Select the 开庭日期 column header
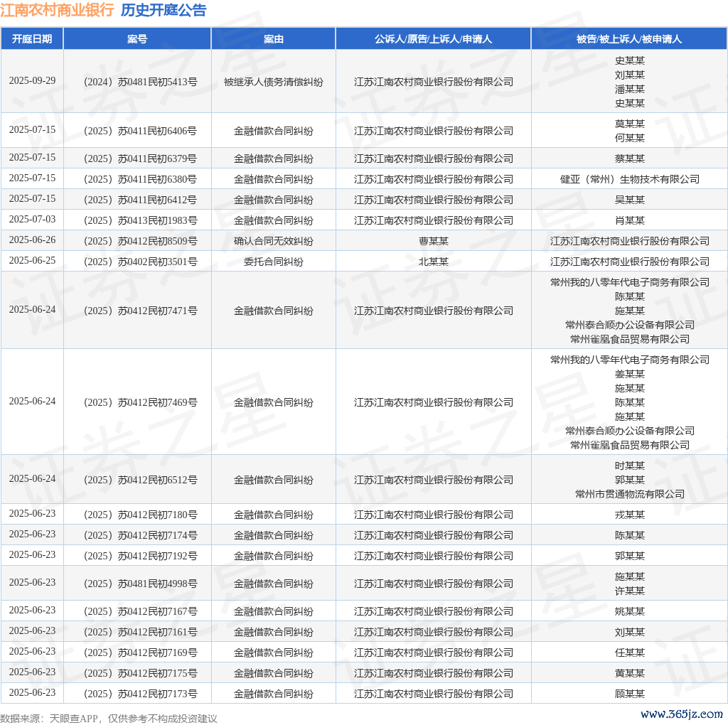Screen dimensions: 728x725 coord(32,39)
